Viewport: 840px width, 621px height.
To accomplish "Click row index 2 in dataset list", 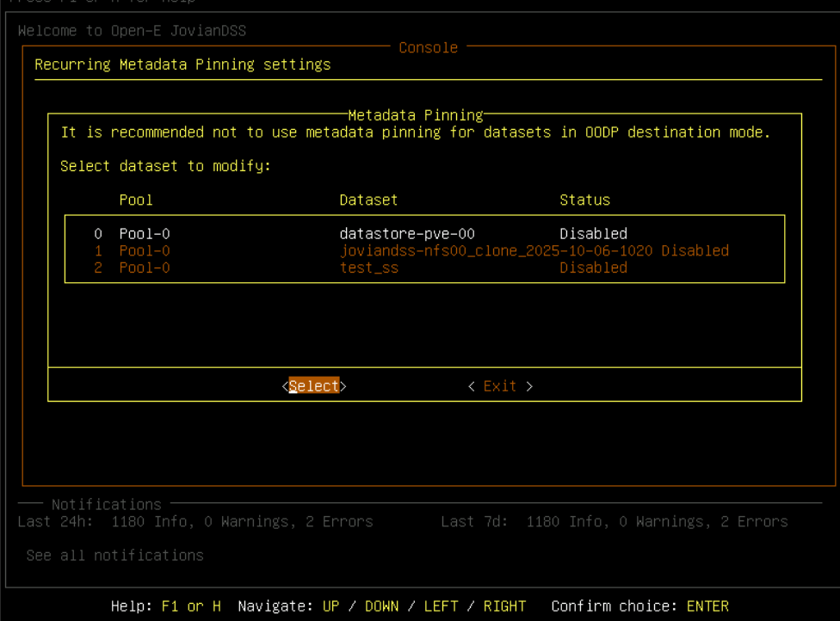I will [x=98, y=268].
